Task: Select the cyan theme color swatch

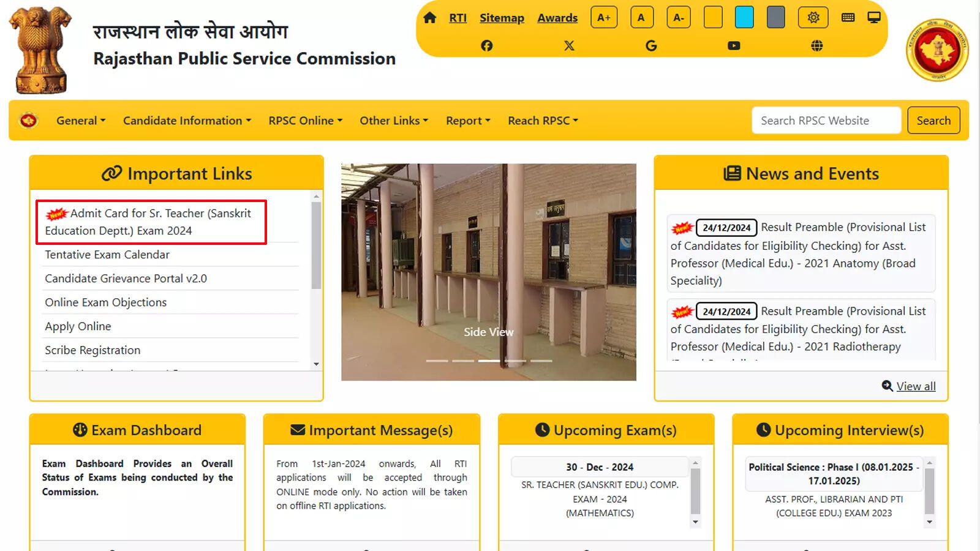Action: [745, 17]
